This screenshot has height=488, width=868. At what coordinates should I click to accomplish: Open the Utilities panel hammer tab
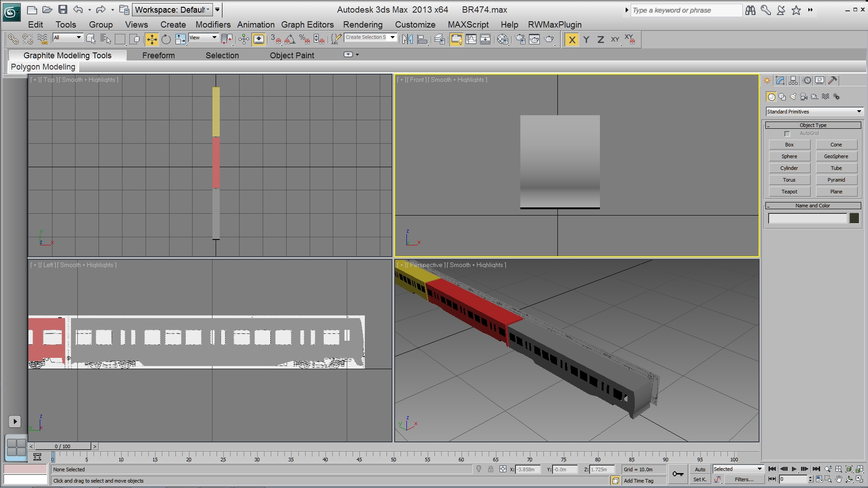[833, 80]
